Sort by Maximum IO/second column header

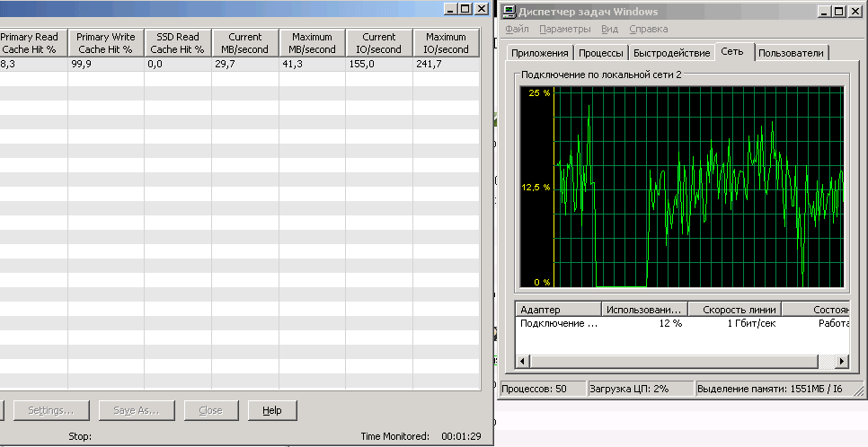pos(446,43)
